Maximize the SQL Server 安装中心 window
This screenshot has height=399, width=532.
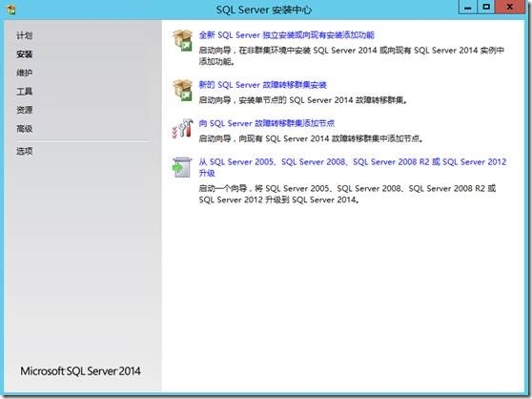coord(486,7)
